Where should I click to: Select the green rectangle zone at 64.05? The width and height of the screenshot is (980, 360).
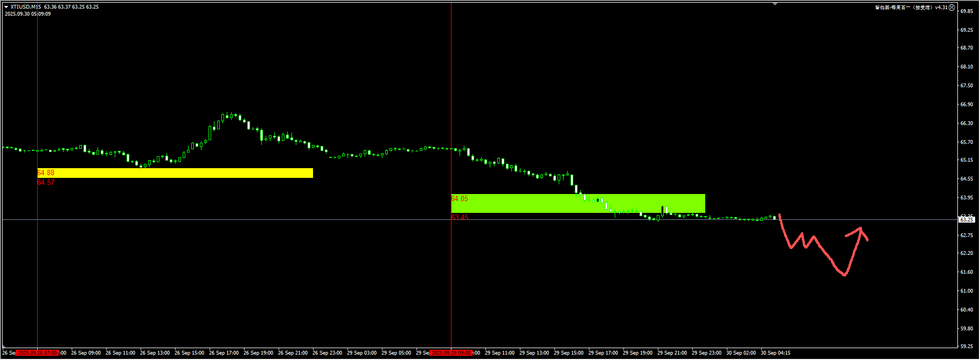click(578, 203)
